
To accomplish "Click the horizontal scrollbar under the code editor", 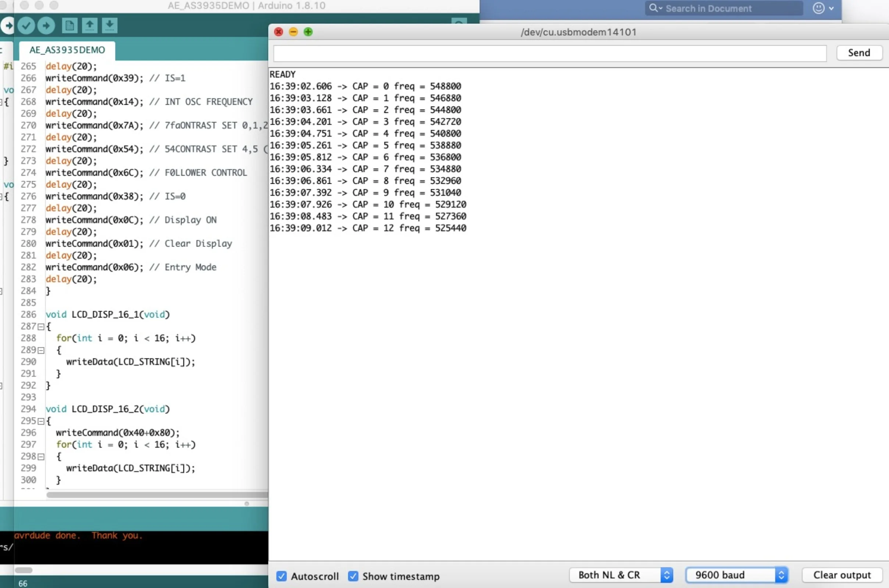I will coord(157,495).
